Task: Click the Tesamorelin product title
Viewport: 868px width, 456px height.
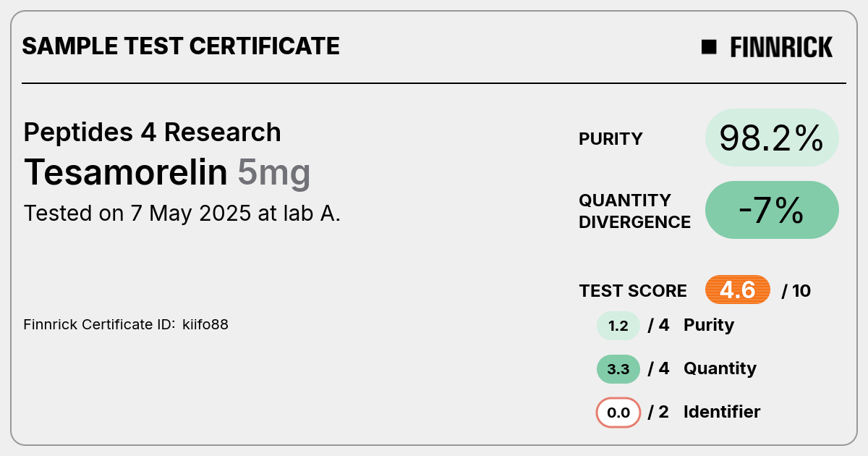Action: point(126,172)
